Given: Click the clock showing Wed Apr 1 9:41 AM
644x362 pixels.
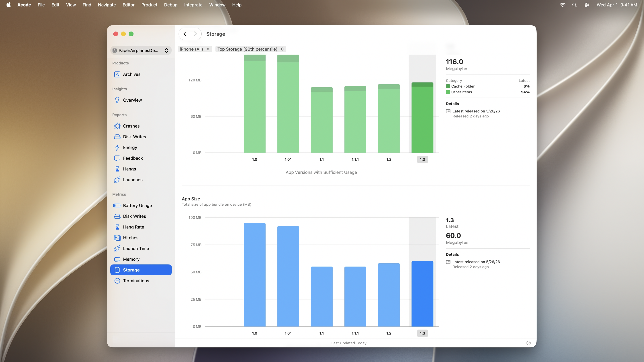Looking at the screenshot, I should [617, 5].
